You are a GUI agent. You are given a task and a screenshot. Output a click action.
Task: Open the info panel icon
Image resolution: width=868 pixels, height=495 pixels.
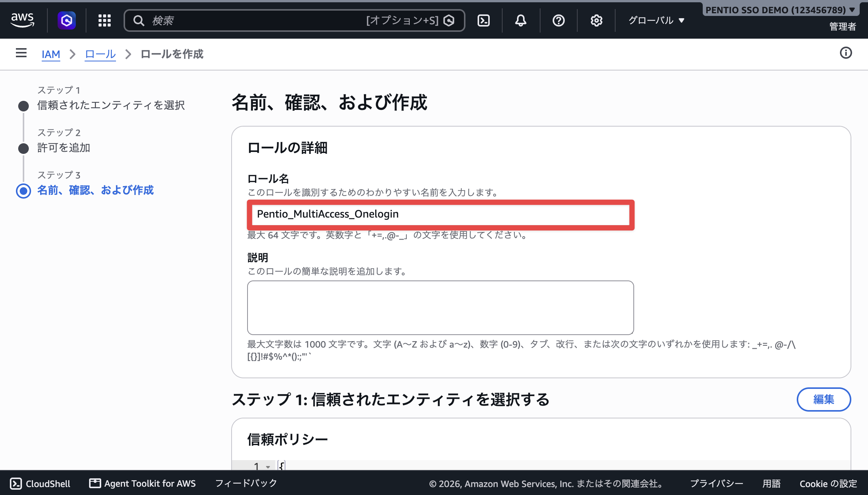coord(846,53)
